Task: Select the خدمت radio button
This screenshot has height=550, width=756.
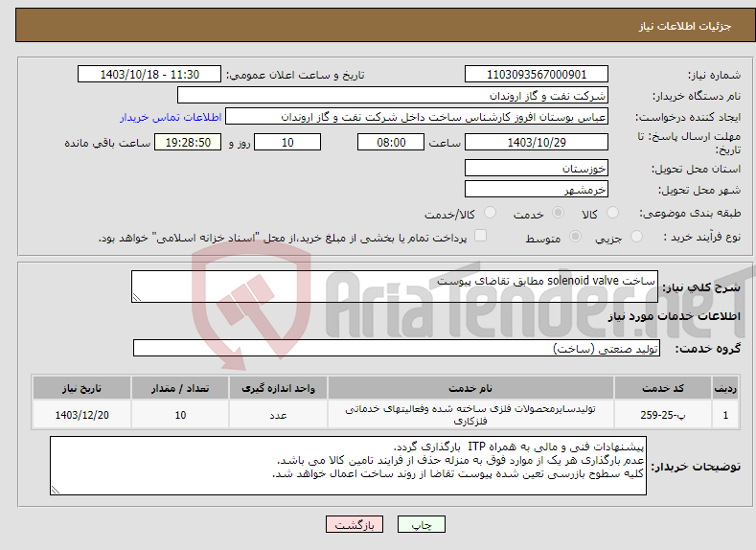Action: pos(558,213)
